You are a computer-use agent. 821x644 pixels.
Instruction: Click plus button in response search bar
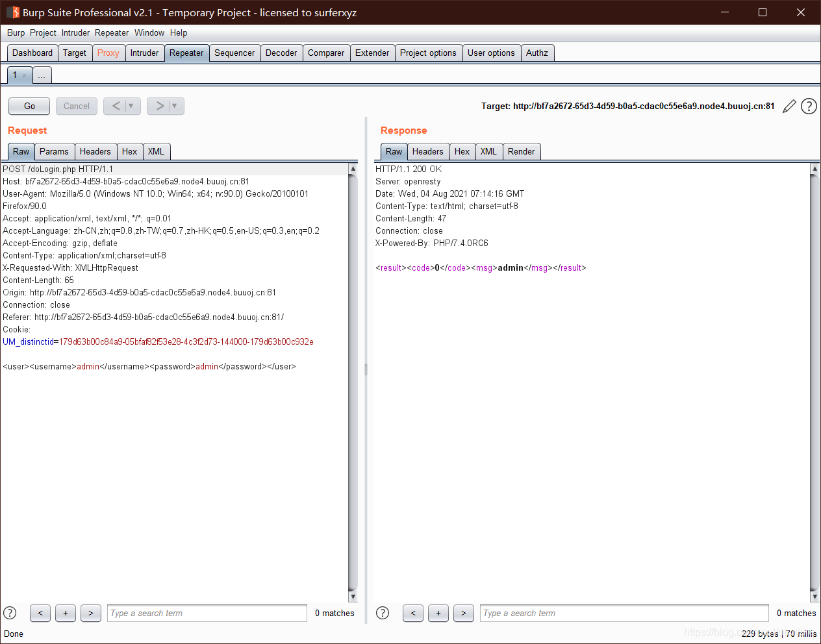438,613
